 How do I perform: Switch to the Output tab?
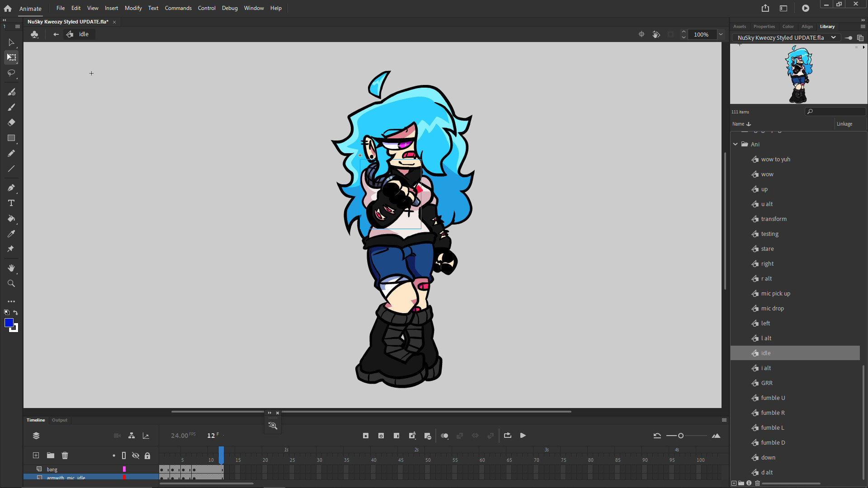pos(59,420)
